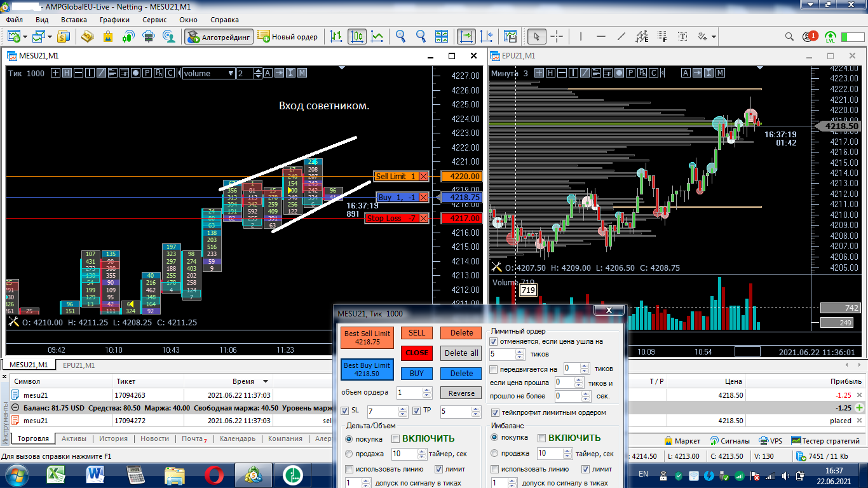Viewport: 868px width, 488px height.
Task: Expand the new chart dropdown arrow
Action: point(24,36)
